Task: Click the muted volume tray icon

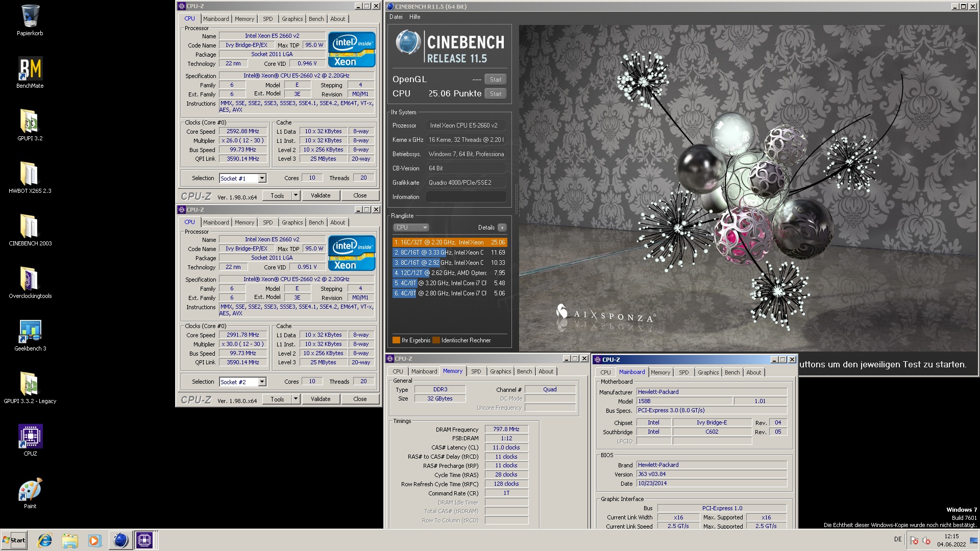Action: tap(927, 541)
